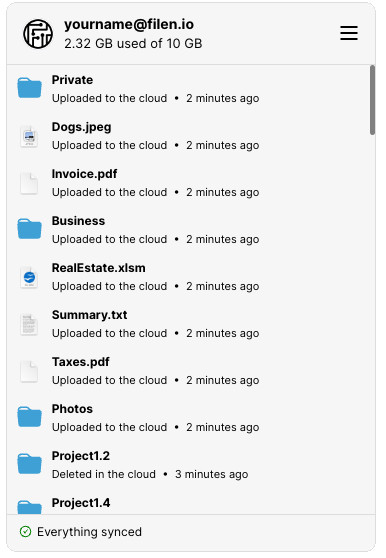The image size is (386, 558).
Task: Click the Business folder icon
Action: (x=30, y=229)
